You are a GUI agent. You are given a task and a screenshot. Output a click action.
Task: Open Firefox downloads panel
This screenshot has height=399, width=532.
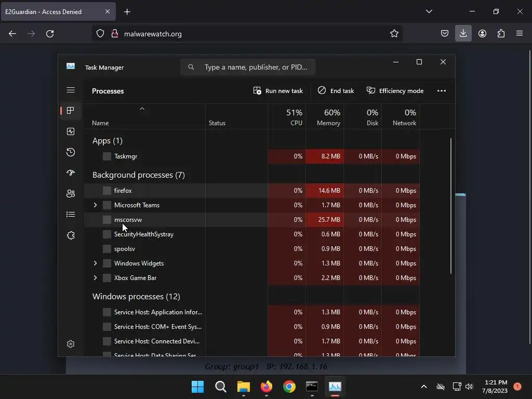[x=463, y=34]
